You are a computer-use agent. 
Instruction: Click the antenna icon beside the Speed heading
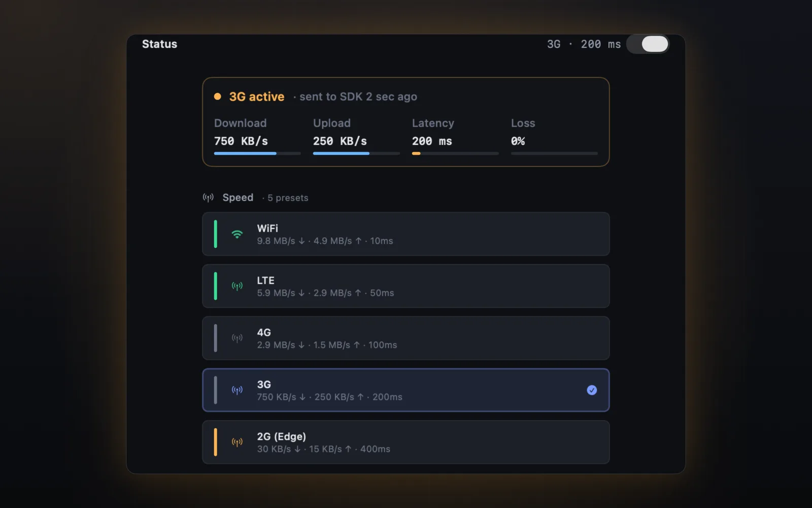208,198
